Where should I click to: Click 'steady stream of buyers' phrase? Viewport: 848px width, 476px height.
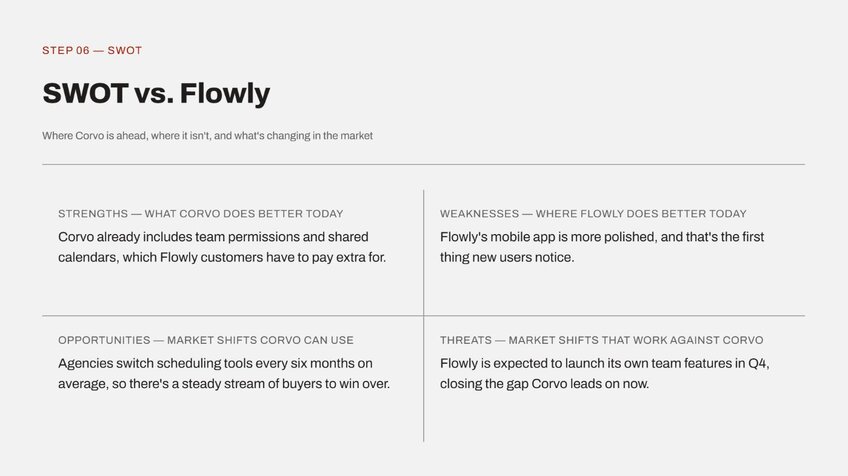tap(248, 384)
